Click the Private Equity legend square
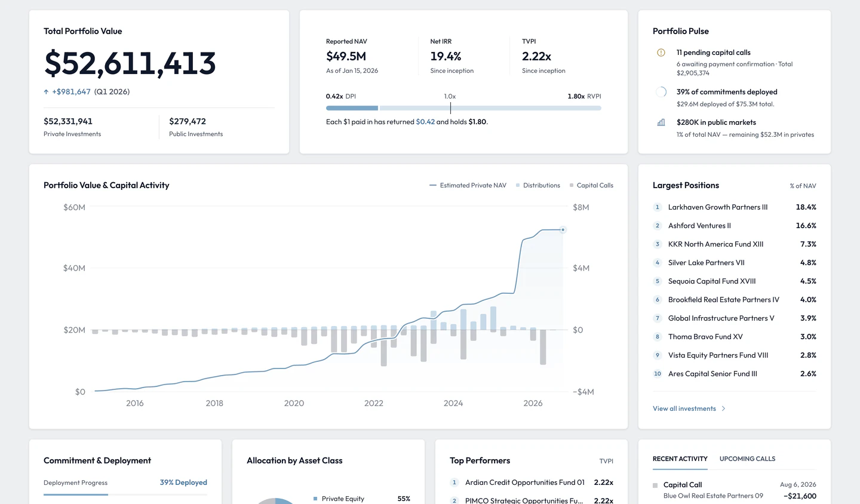Viewport: 860px width, 504px height. pyautogui.click(x=315, y=499)
